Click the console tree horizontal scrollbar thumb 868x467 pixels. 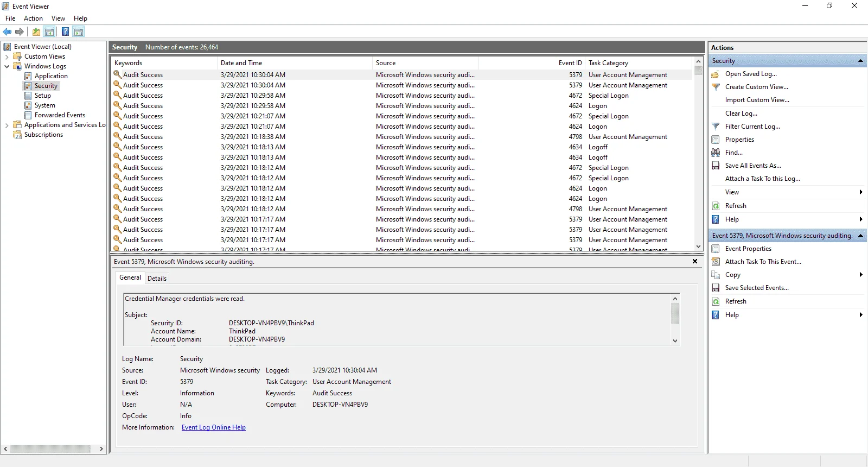pos(50,449)
